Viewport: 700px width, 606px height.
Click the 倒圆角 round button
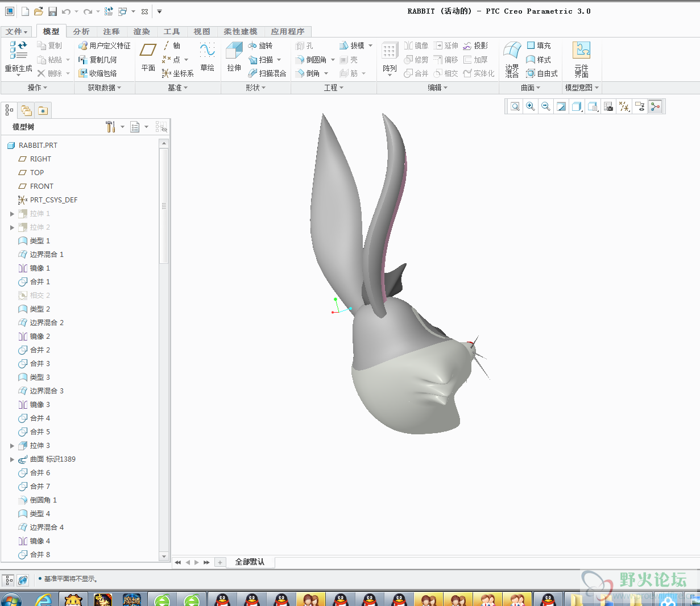(x=311, y=59)
